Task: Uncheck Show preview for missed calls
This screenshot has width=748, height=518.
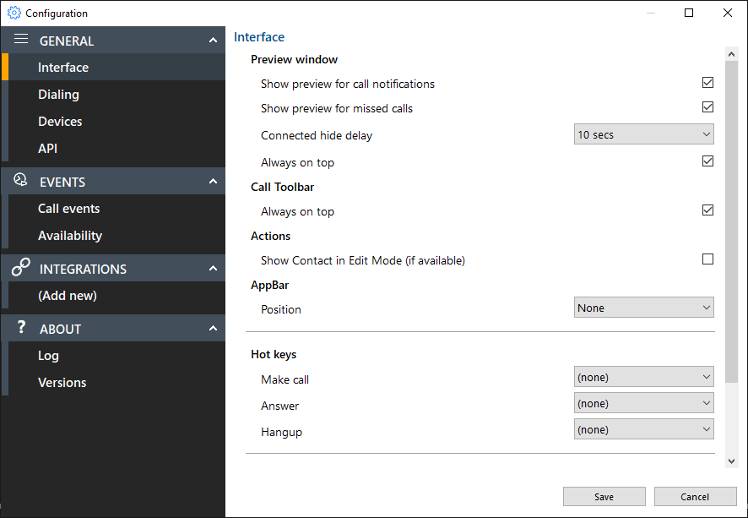Action: point(708,108)
